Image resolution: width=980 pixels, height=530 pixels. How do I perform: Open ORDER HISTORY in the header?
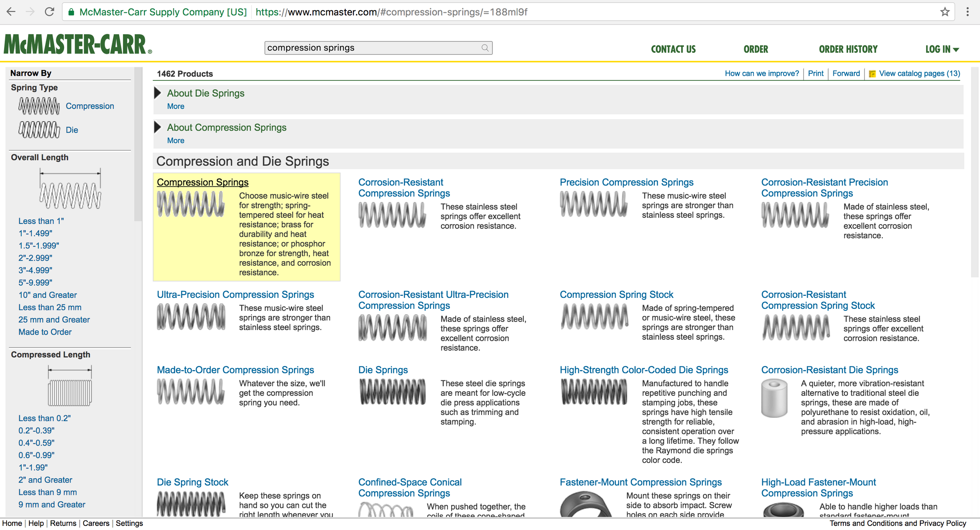(x=848, y=49)
